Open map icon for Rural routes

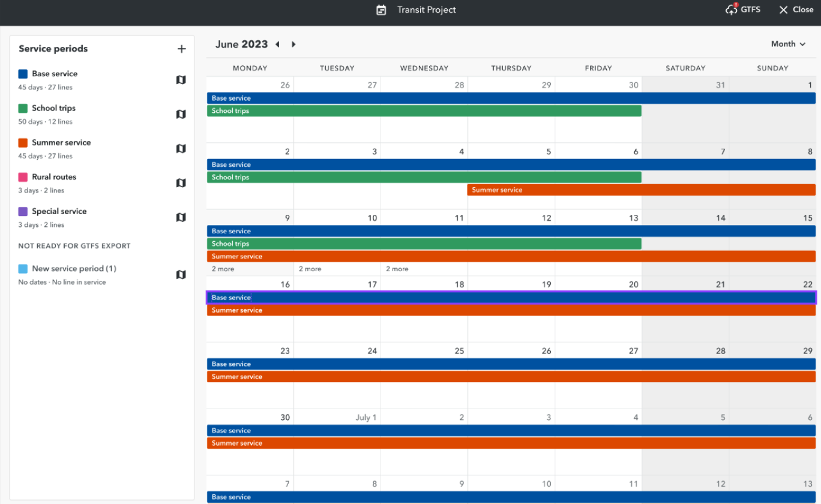tap(181, 183)
